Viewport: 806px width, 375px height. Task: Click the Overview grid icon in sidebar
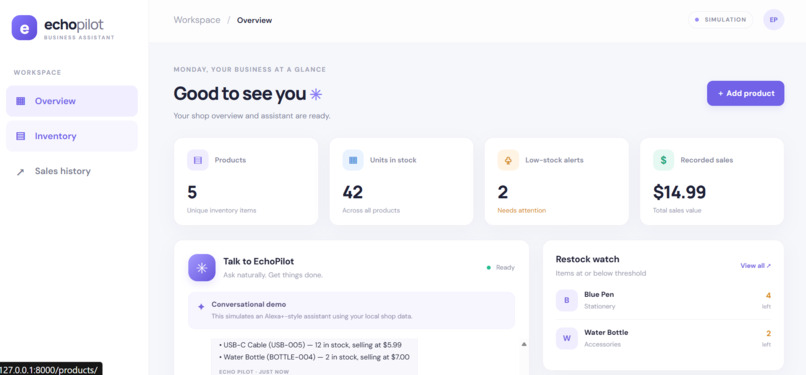(x=21, y=101)
